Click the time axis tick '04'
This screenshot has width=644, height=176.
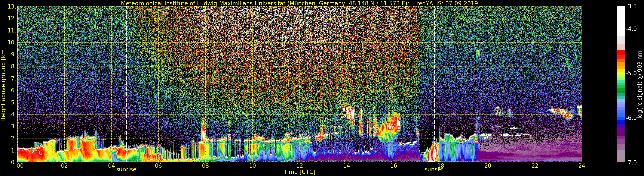(x=111, y=166)
